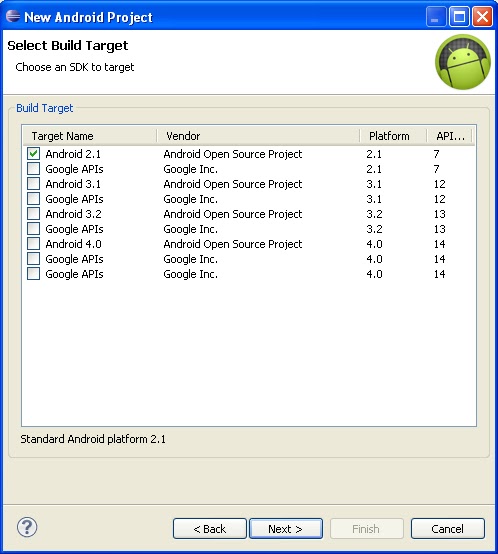Click the Build Target group label
498x554 pixels.
[45, 108]
